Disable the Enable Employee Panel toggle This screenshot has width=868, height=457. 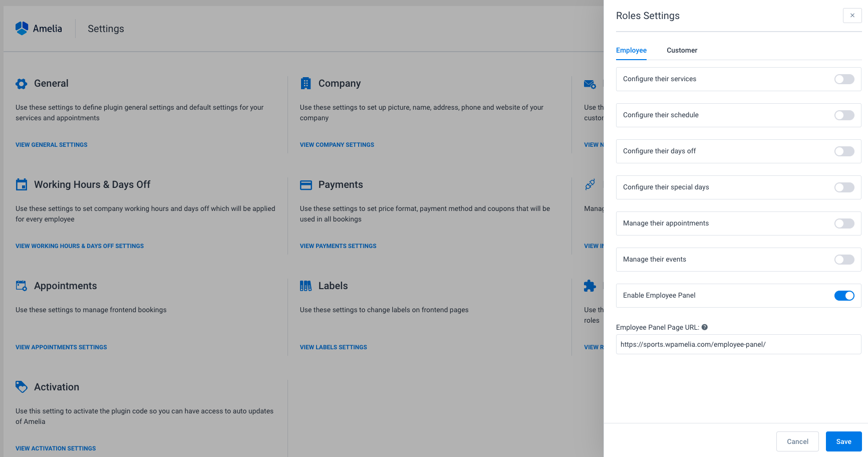[844, 296]
